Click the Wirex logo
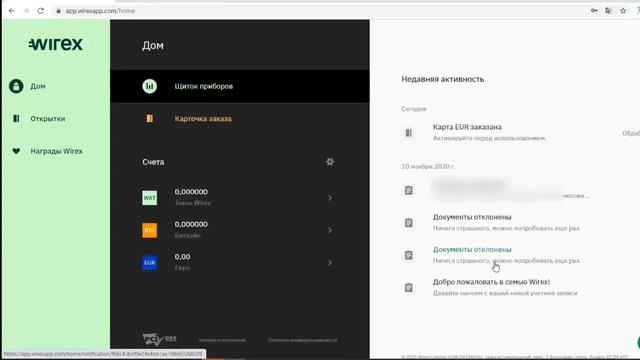 [56, 44]
